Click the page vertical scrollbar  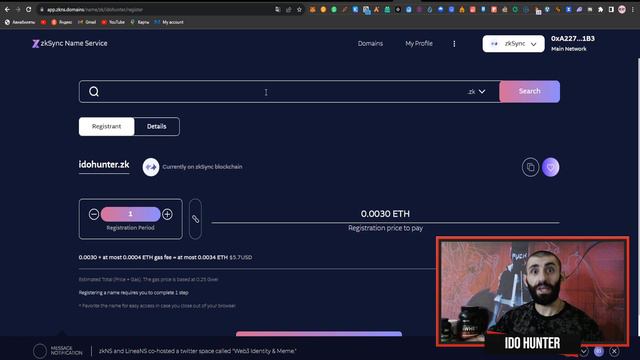coord(638,198)
